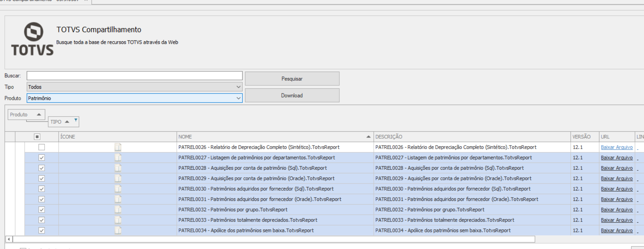The width and height of the screenshot is (644, 249).
Task: Sort by the NOME column header
Action: (x=275, y=136)
